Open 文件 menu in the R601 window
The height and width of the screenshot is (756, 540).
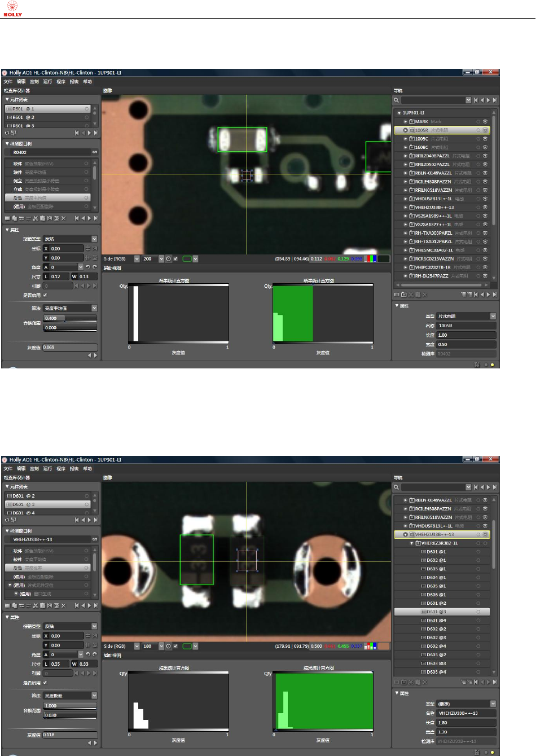8,82
